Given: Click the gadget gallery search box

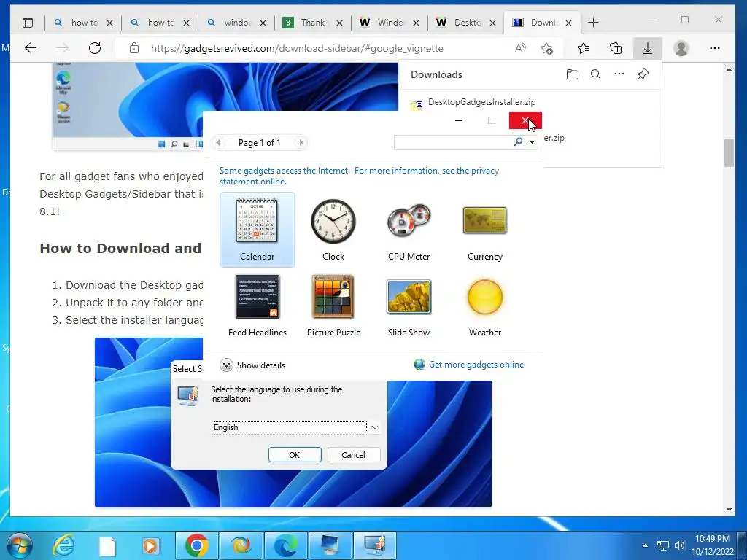Looking at the screenshot, I should pyautogui.click(x=452, y=142).
